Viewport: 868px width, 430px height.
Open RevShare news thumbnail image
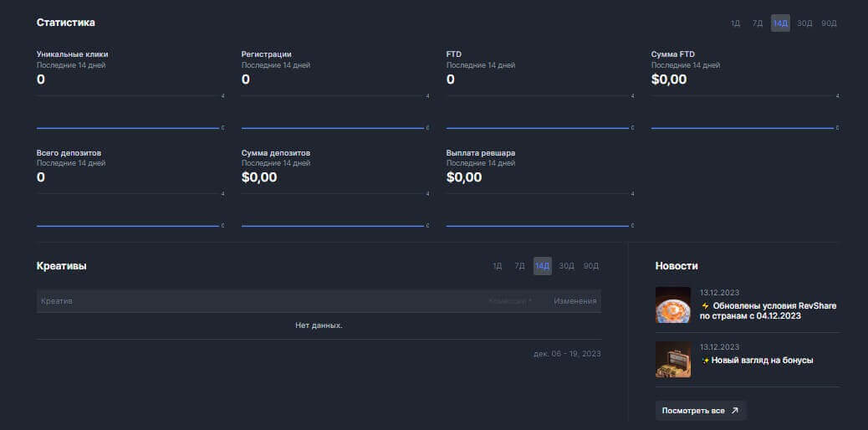pos(672,305)
